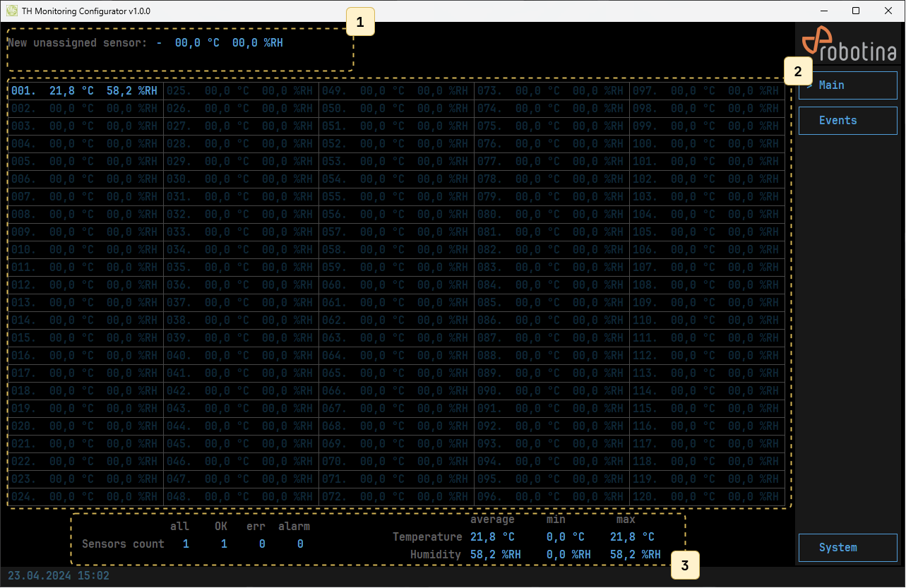
Task: Click the Humidity statistics label
Action: pos(436,555)
